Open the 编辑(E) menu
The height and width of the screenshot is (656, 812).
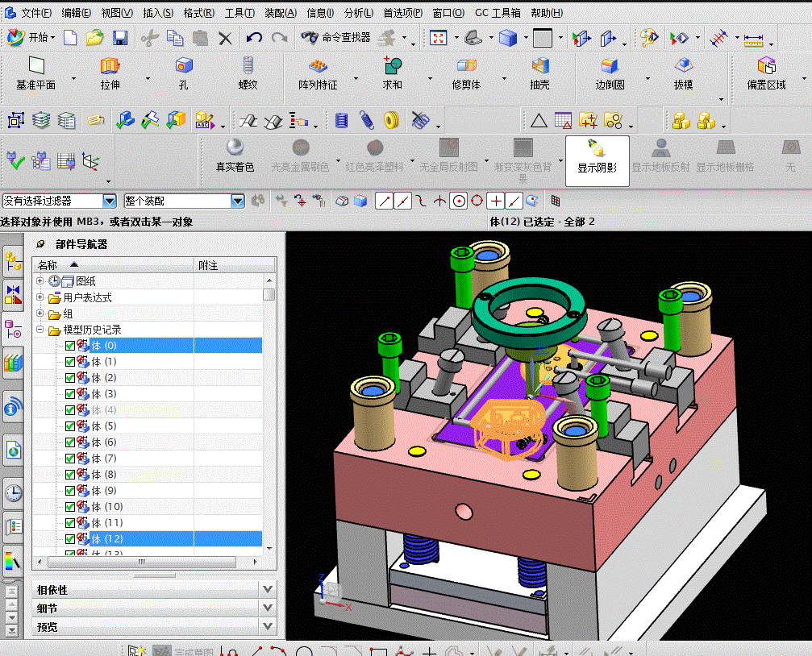point(76,13)
